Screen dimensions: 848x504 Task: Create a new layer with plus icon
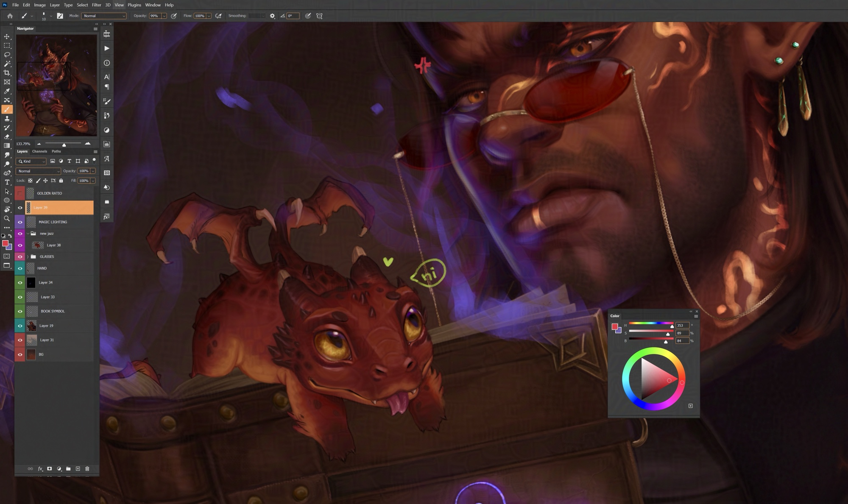(78, 468)
